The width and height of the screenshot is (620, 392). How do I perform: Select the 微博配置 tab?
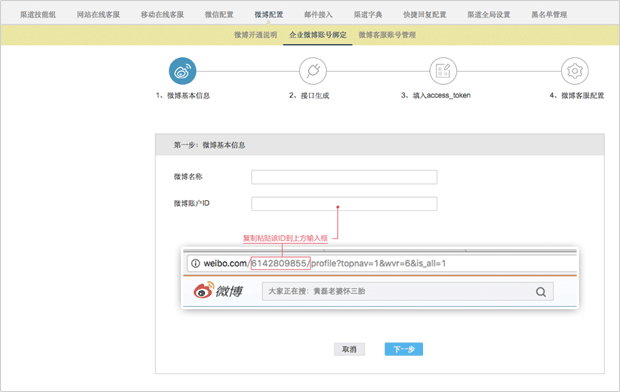tap(268, 15)
